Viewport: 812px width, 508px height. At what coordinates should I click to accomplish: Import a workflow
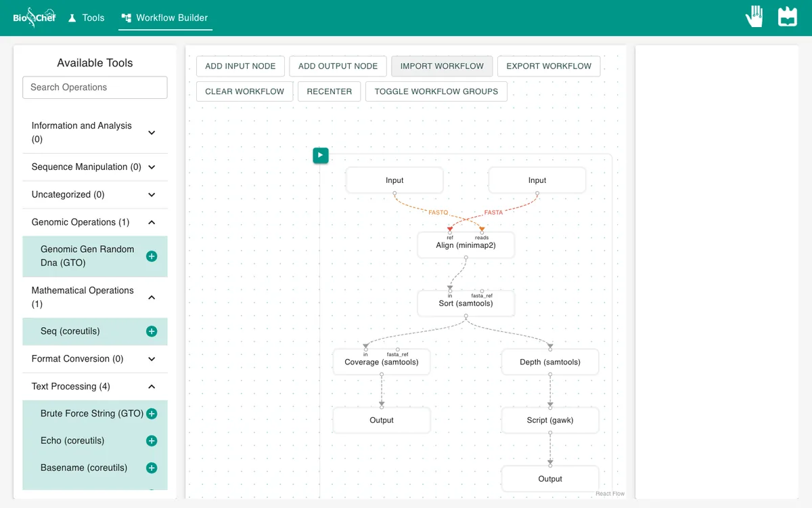(x=442, y=66)
